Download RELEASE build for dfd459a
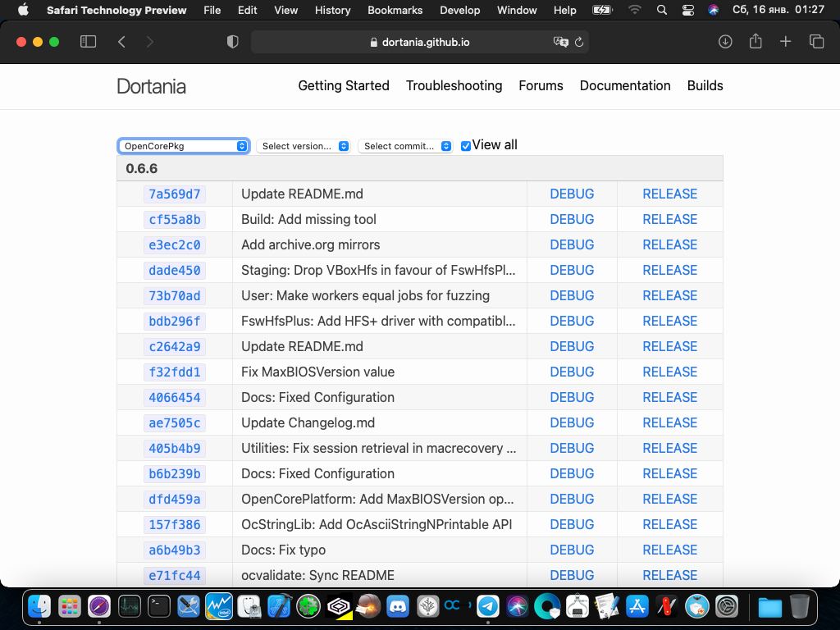840x630 pixels. point(669,500)
